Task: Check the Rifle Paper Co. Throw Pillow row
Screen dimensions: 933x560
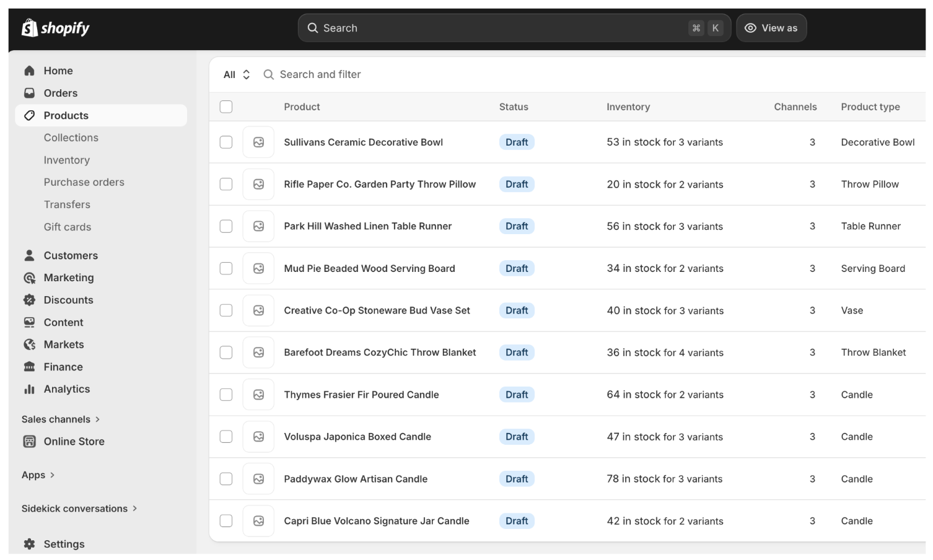Action: (226, 184)
